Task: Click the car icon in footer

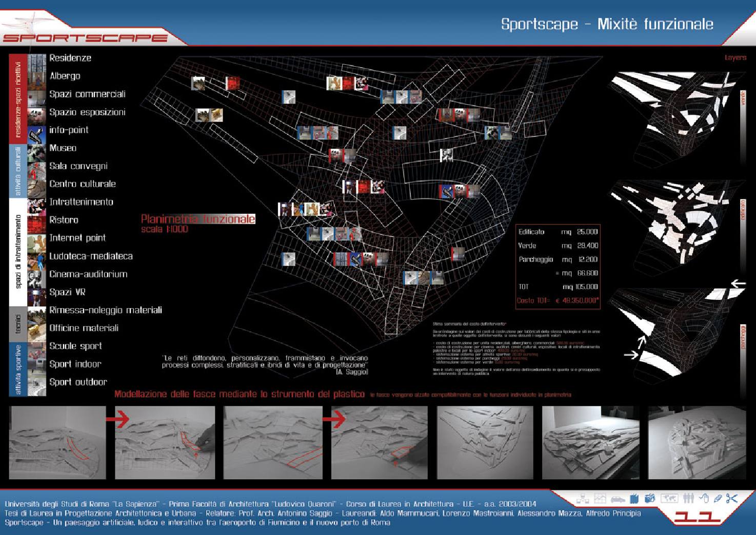Action: point(617,498)
